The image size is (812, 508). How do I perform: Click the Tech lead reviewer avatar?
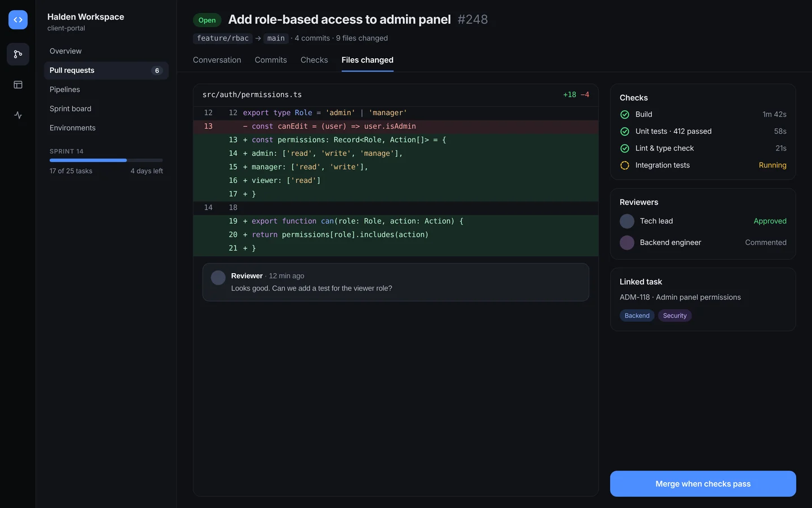(x=627, y=221)
